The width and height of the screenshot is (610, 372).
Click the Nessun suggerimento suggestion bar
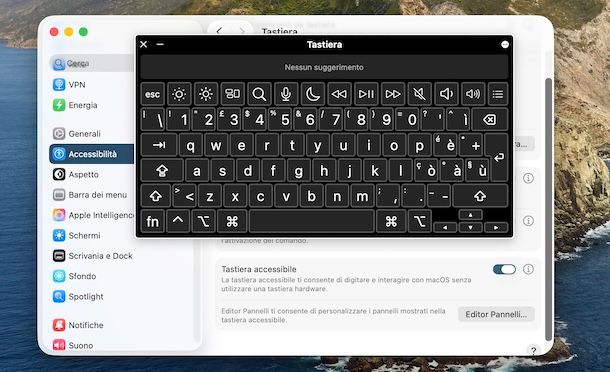pos(324,67)
